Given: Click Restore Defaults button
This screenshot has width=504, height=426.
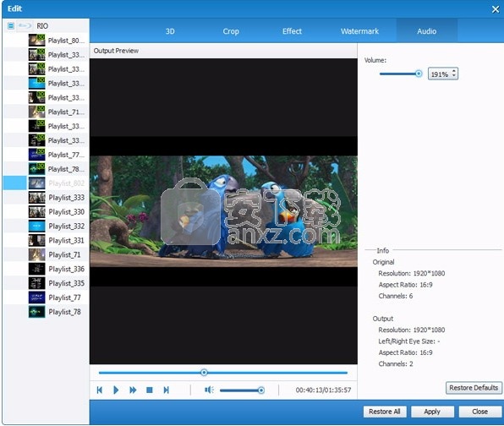Looking at the screenshot, I should pos(474,388).
